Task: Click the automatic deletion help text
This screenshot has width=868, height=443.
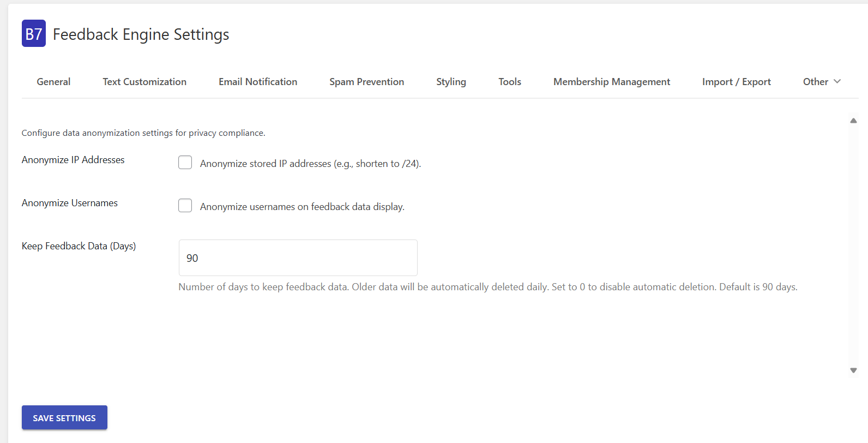Action: point(488,287)
